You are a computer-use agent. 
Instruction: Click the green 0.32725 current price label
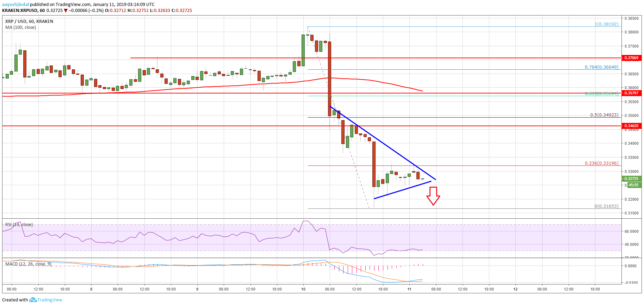click(x=631, y=179)
